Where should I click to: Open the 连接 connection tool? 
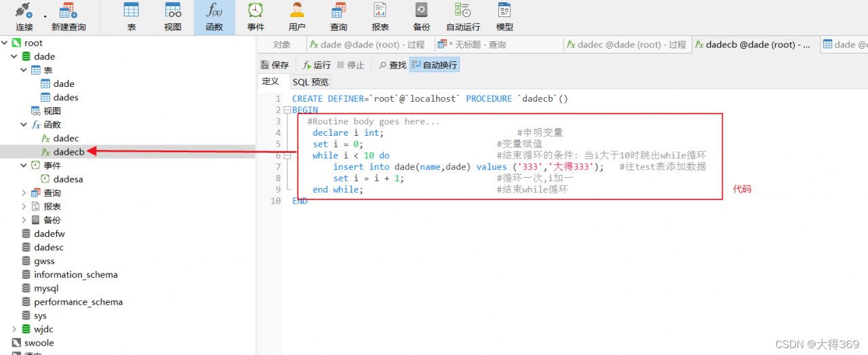click(x=24, y=17)
